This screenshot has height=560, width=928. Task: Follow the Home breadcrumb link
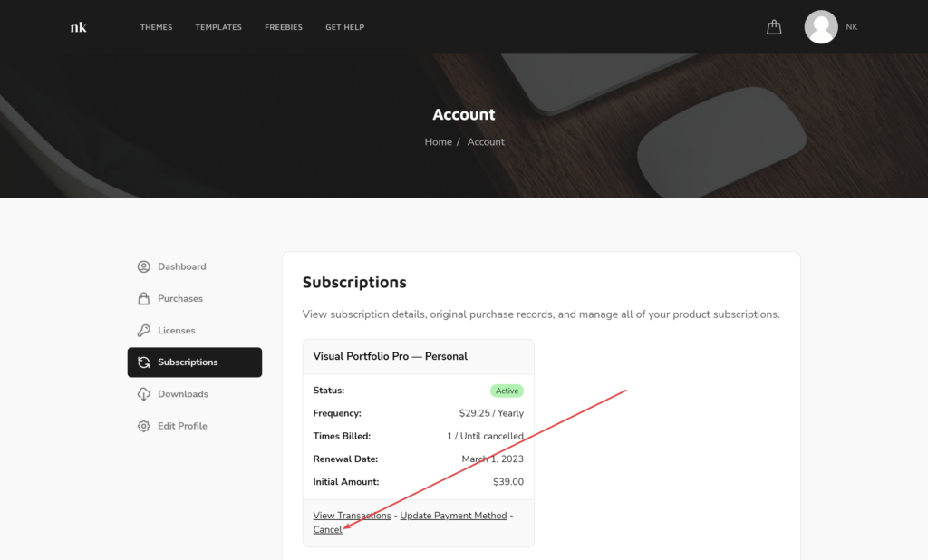click(x=438, y=142)
